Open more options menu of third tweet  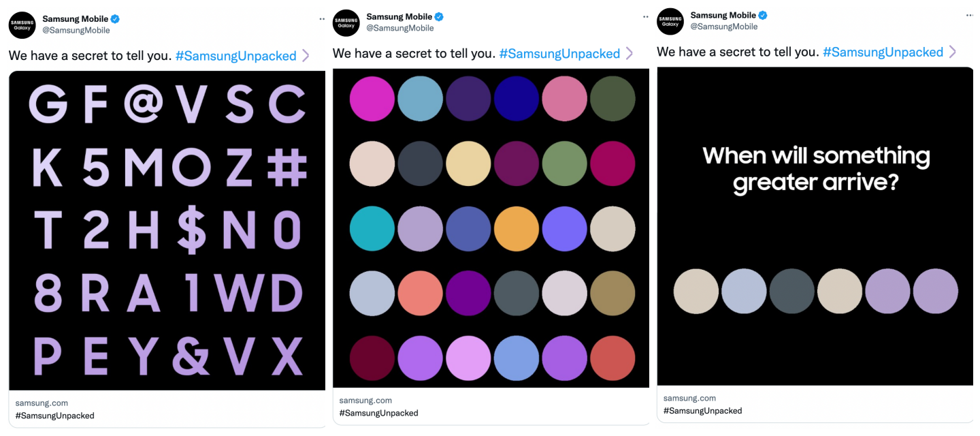[x=970, y=15]
